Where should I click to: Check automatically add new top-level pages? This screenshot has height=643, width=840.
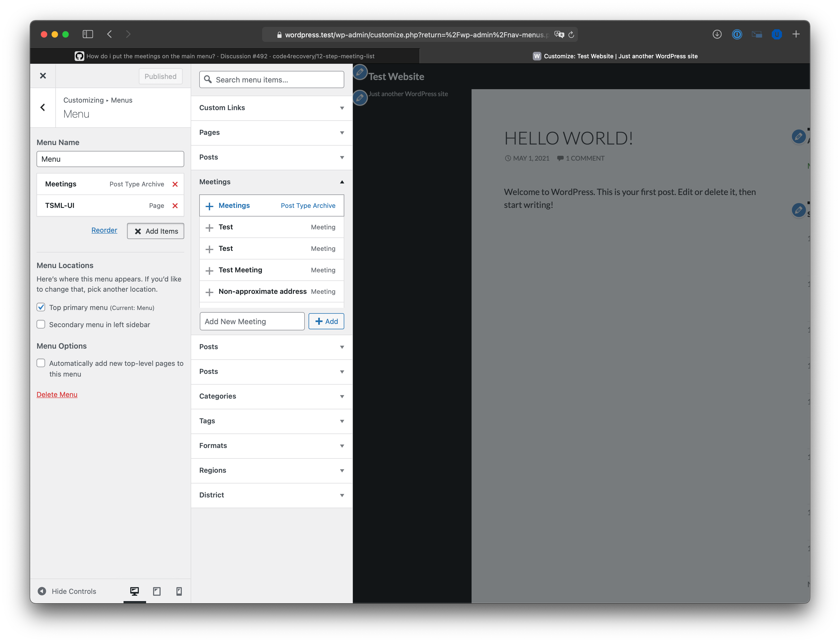click(x=41, y=363)
